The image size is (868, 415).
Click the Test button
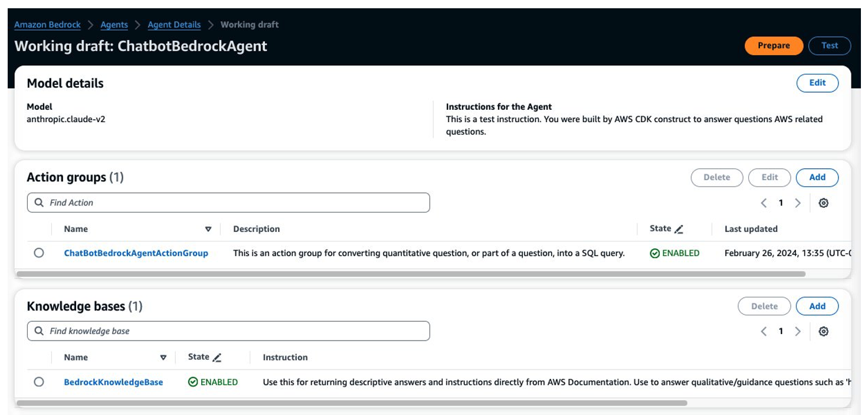click(829, 45)
